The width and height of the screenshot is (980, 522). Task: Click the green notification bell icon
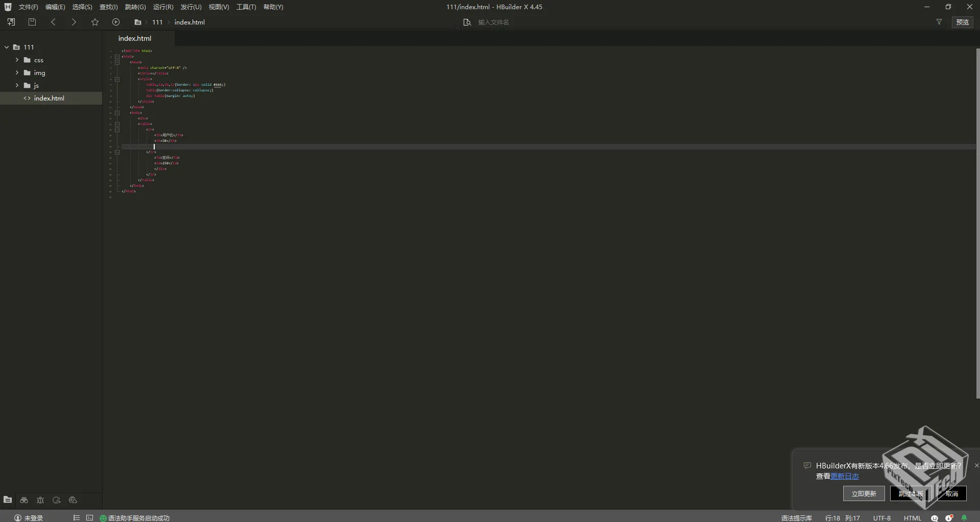(964, 517)
